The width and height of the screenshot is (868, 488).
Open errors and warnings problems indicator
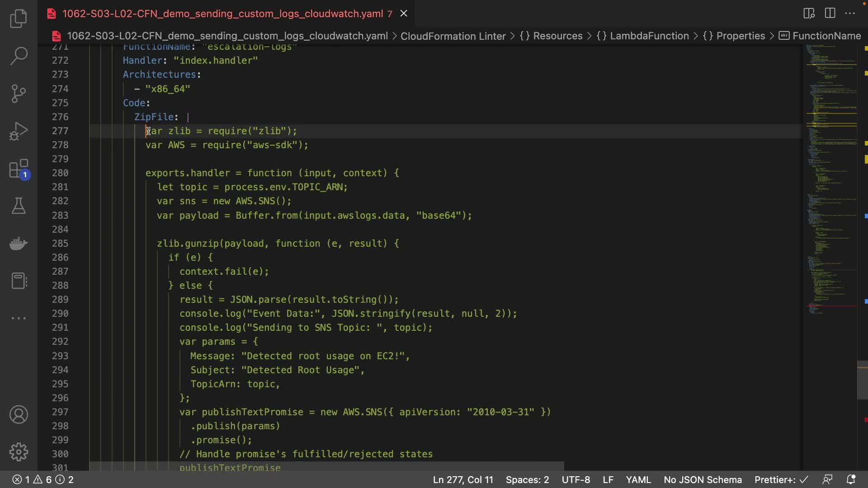pos(42,479)
